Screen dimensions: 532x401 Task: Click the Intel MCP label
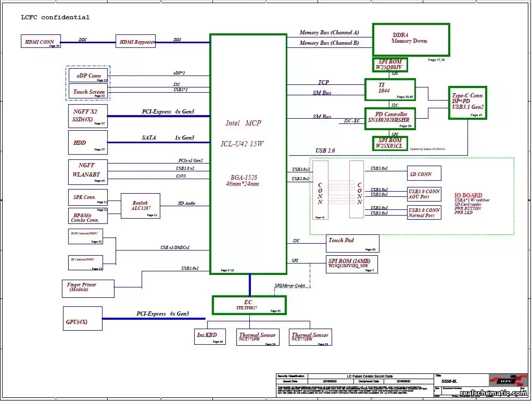point(243,123)
